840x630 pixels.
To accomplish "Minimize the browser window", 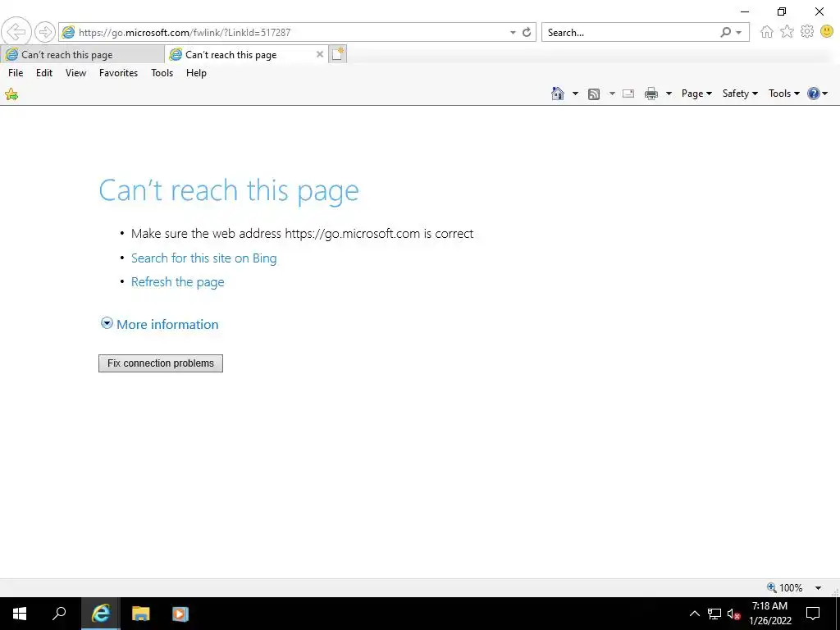I will pos(745,11).
